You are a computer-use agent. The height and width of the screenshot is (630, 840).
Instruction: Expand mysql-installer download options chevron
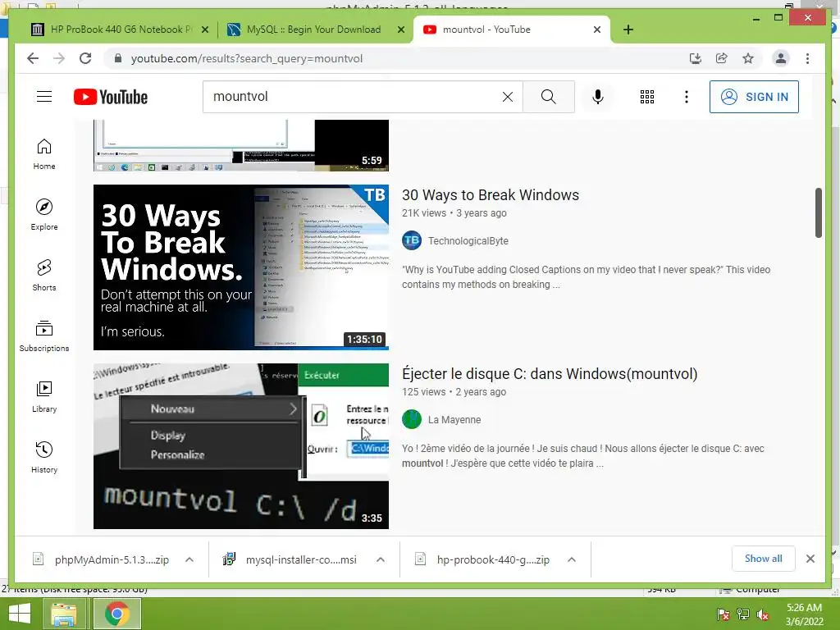click(x=381, y=559)
